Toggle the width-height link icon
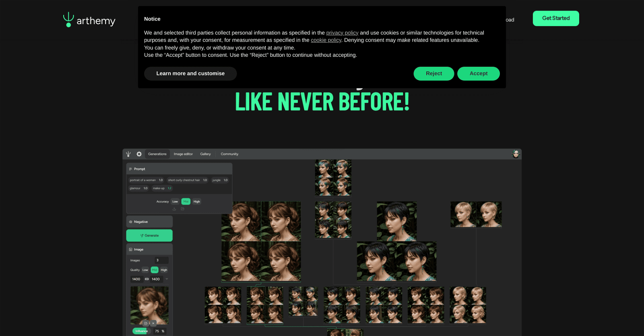 147,279
